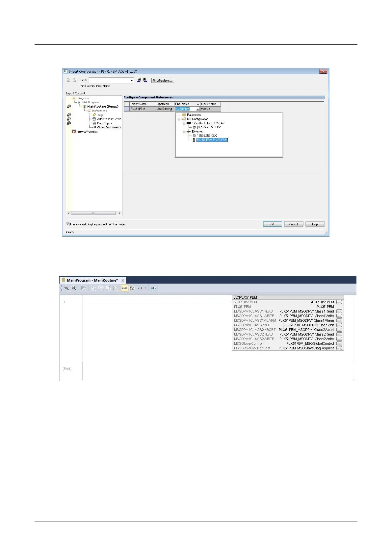Click the previous-result arrow icon beside Find
The width and height of the screenshot is (392, 554).
pyautogui.click(x=69, y=80)
